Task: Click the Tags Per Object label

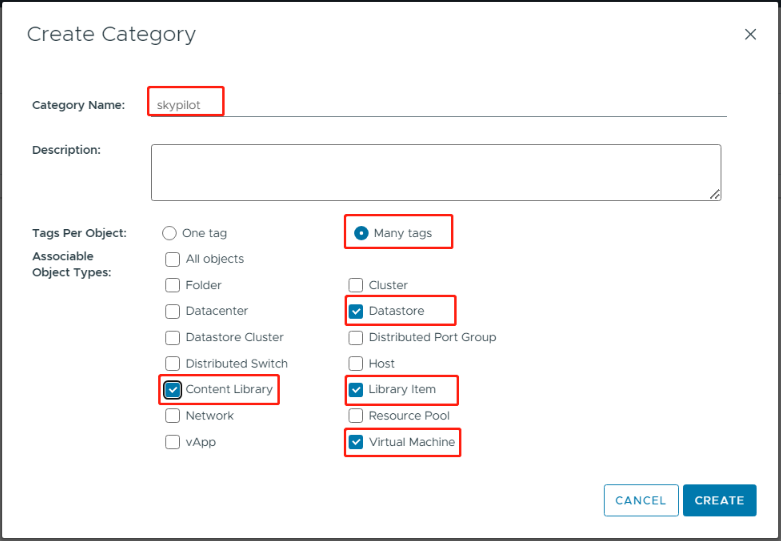Action: (x=80, y=233)
